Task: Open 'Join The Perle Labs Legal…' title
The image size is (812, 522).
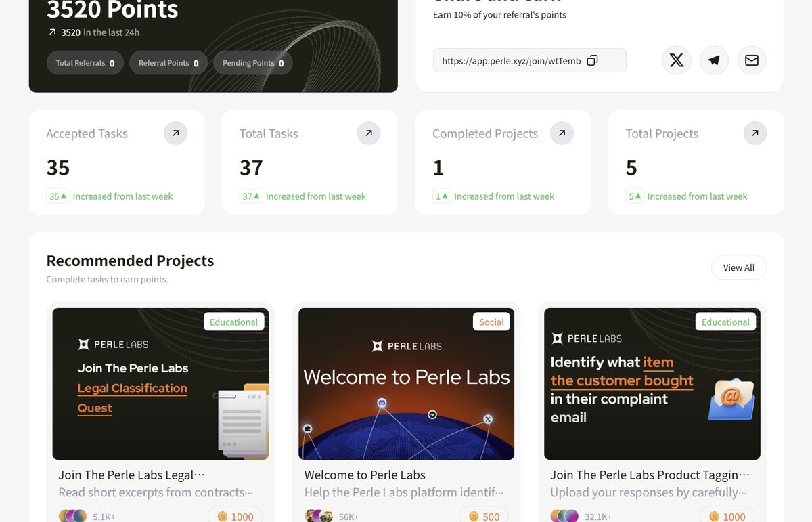Action: 131,475
